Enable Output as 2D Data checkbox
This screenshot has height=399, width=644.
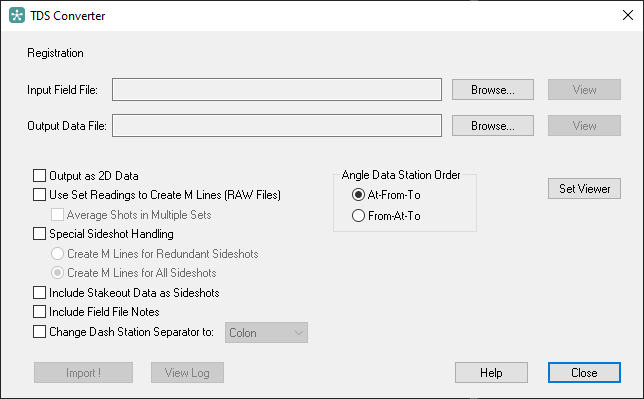coord(39,176)
